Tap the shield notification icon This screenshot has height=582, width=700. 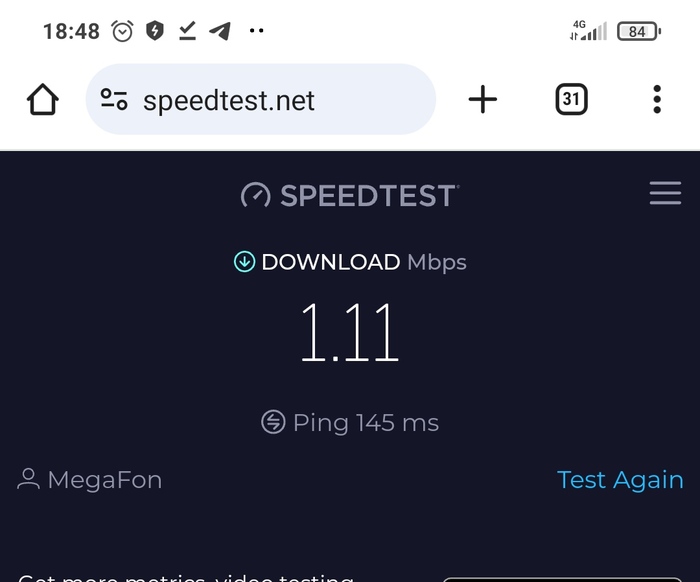click(x=154, y=31)
